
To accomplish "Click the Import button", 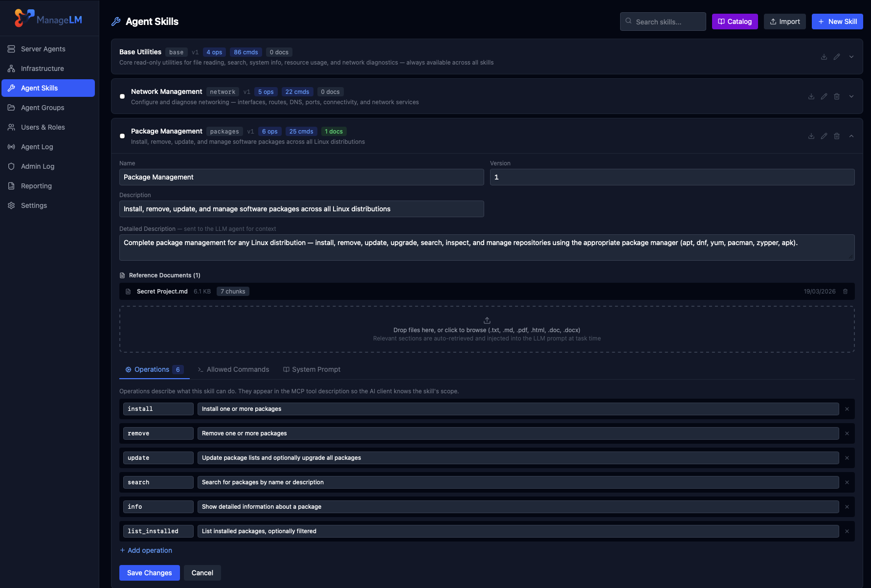I will click(784, 22).
